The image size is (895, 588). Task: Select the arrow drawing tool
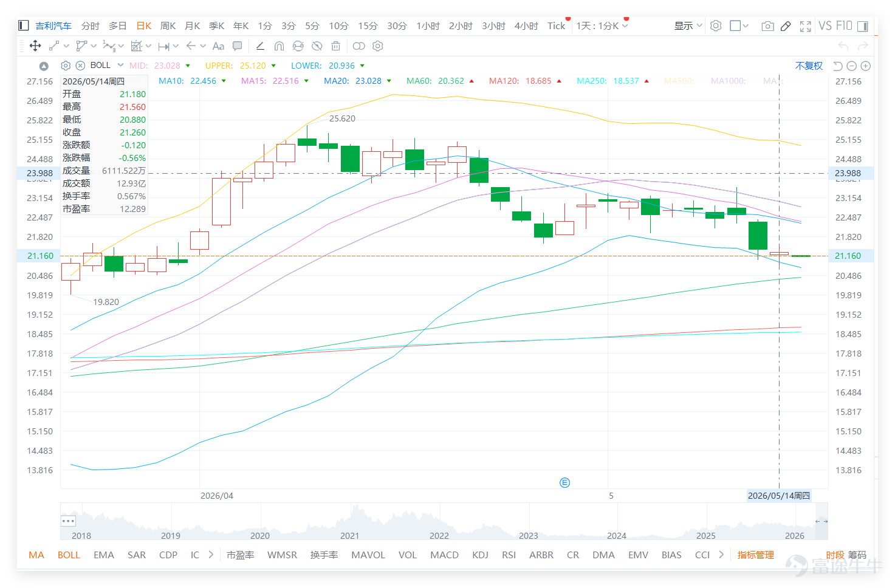click(191, 46)
